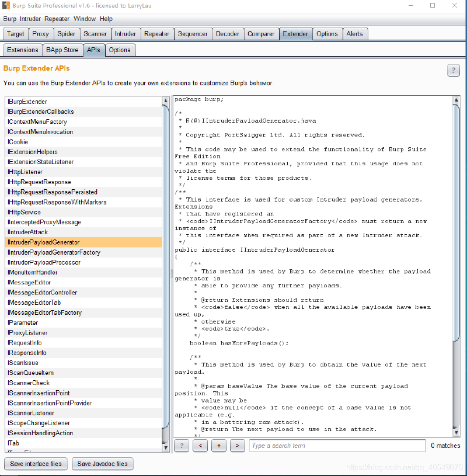Select IHttpListener interface
467x476 pixels.
point(83,172)
